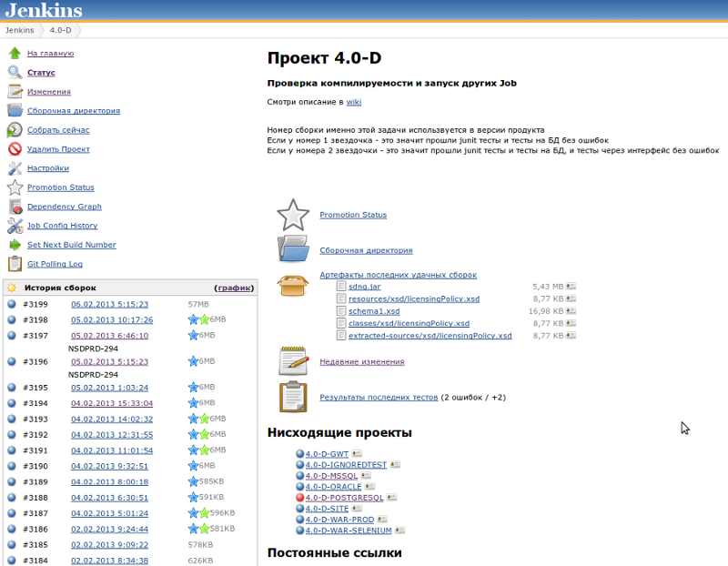Open the 4.0-D-IGNOREDTEST project link
728x566 pixels.
(346, 465)
